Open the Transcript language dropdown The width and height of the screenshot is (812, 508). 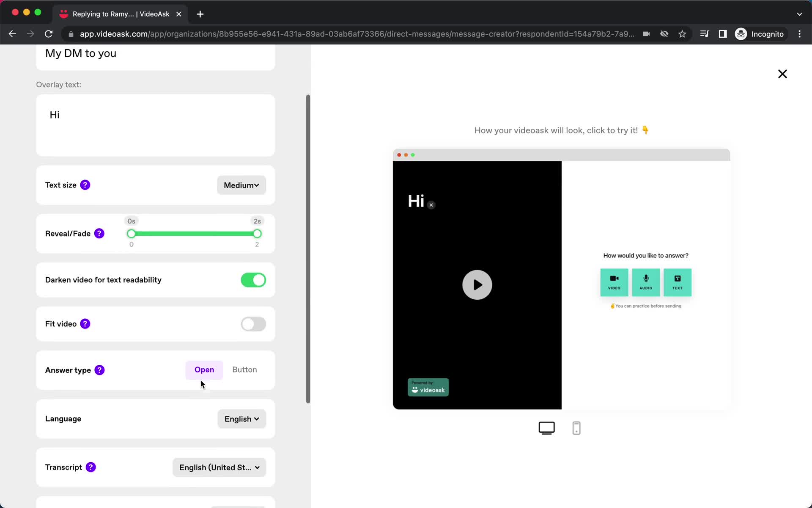219,467
